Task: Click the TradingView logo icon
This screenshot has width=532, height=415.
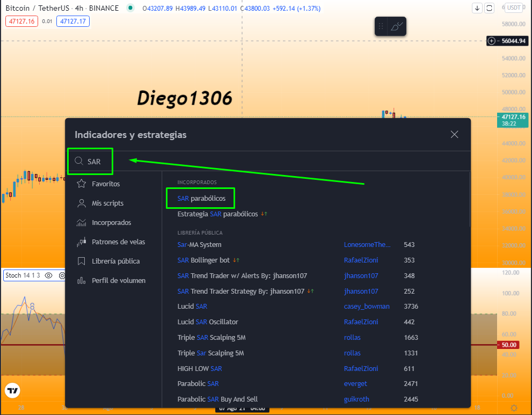Action: [12, 390]
